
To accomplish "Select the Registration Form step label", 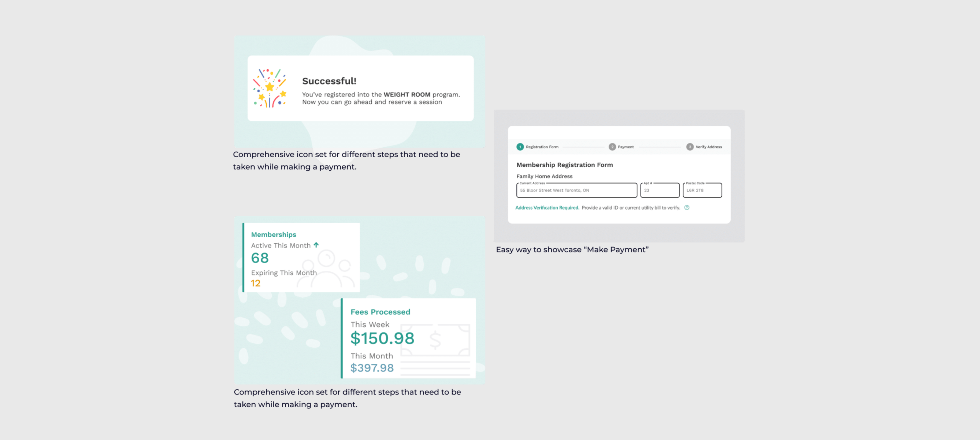I will click(x=542, y=147).
